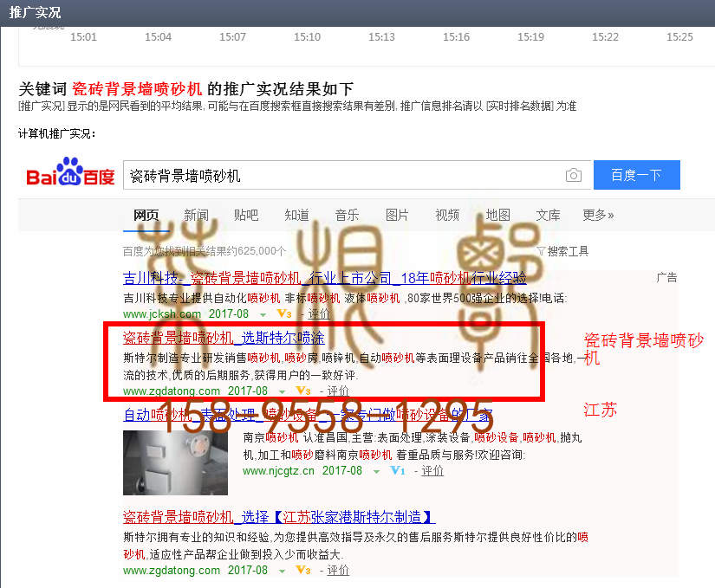This screenshot has height=588, width=715.
Task: Click the www.jcksh.com URL text
Action: coord(162,313)
